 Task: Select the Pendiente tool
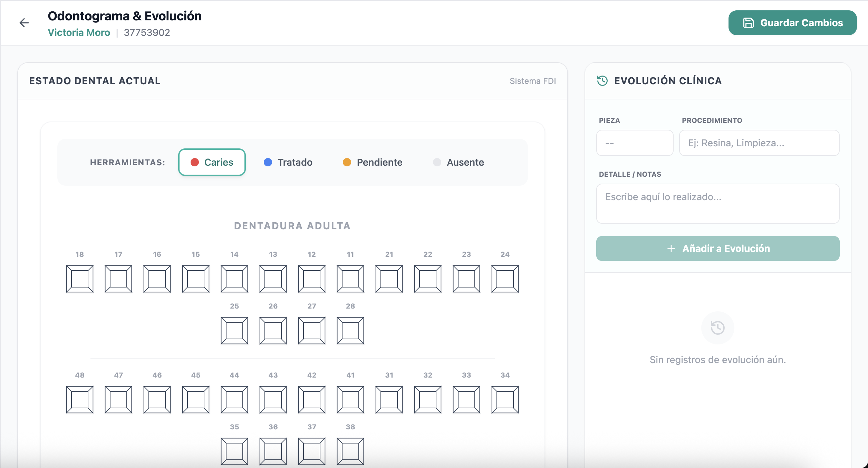373,162
